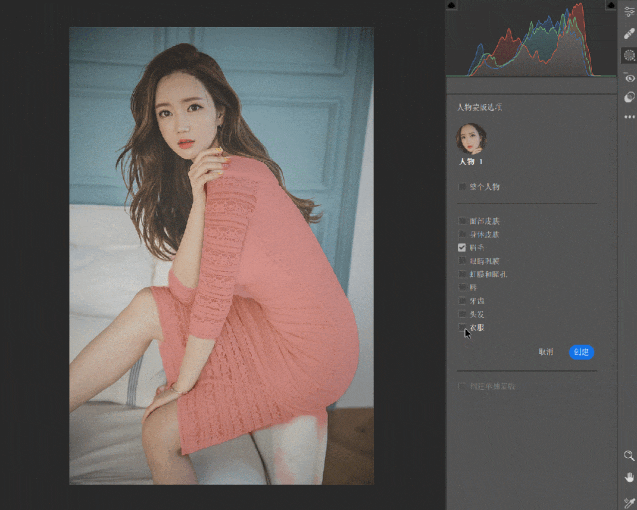Open the Edit sliders panel icon
Screen dimensions: 637x510
(629, 12)
